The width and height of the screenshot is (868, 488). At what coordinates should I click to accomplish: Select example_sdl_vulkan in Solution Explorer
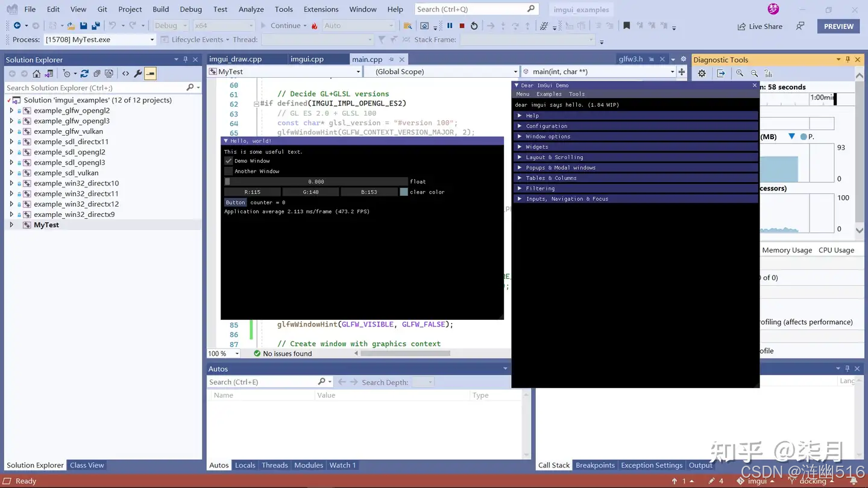[x=66, y=173]
